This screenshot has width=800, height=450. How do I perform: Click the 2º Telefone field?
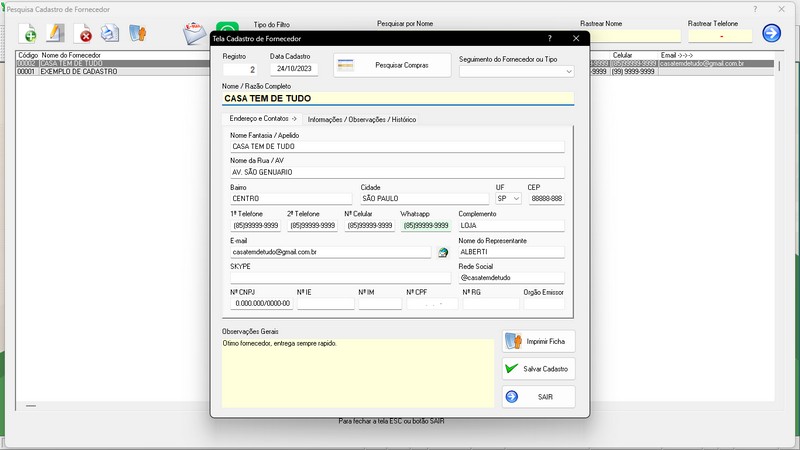click(x=312, y=226)
